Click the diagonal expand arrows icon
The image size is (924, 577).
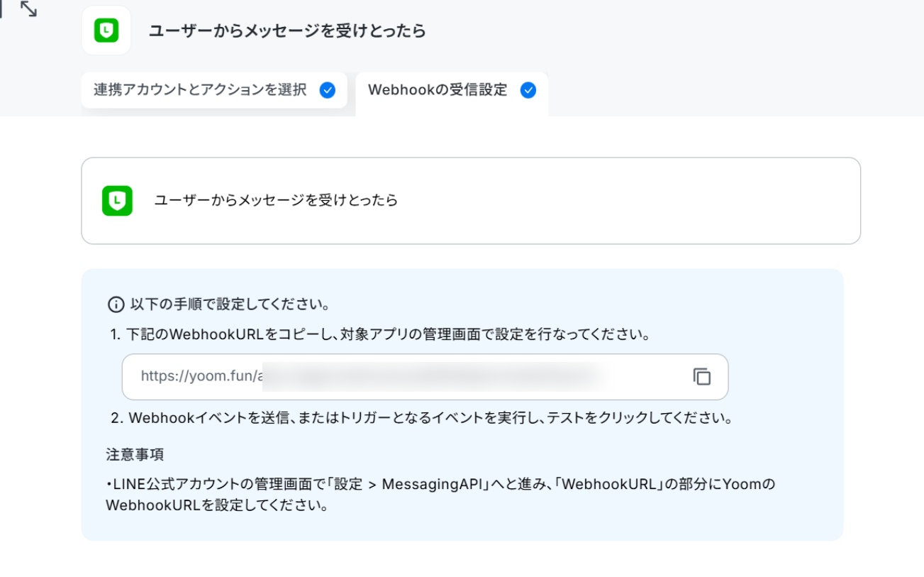(28, 9)
